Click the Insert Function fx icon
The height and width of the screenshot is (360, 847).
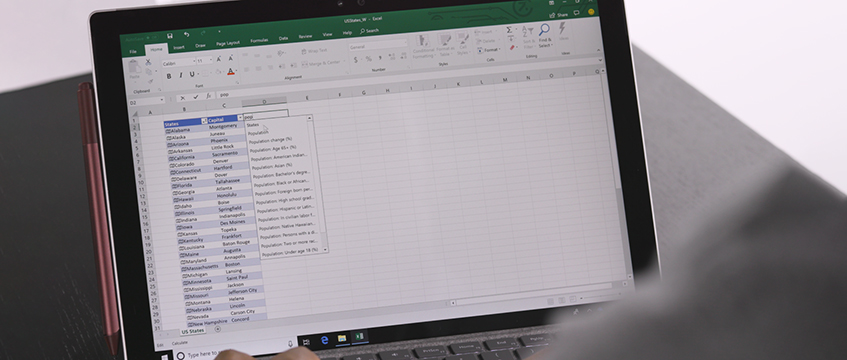pos(209,96)
